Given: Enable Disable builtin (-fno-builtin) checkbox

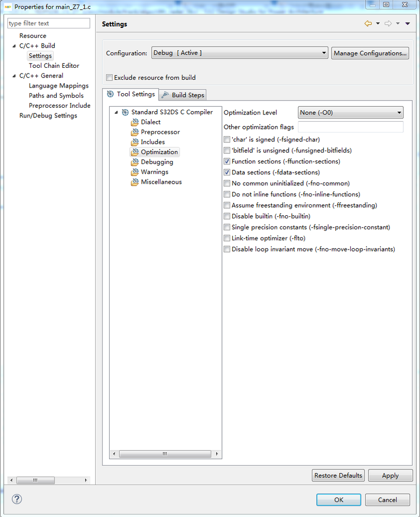Looking at the screenshot, I should [227, 216].
